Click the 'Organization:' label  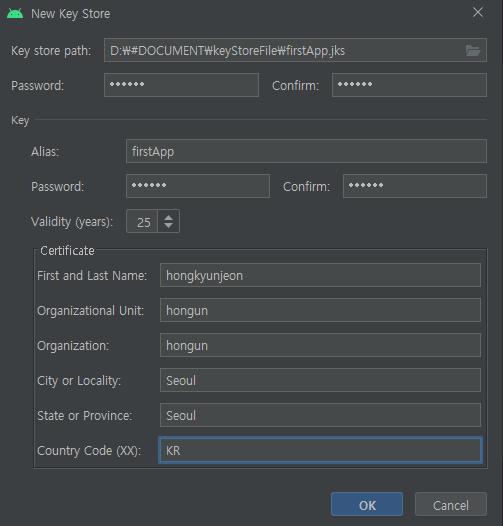click(x=73, y=346)
